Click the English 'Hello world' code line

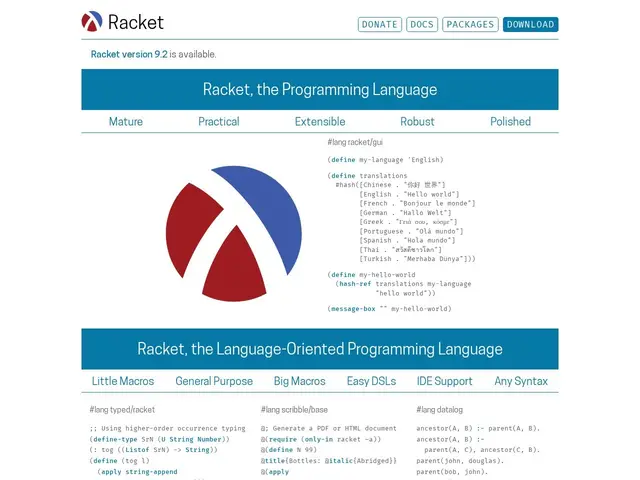pos(409,194)
